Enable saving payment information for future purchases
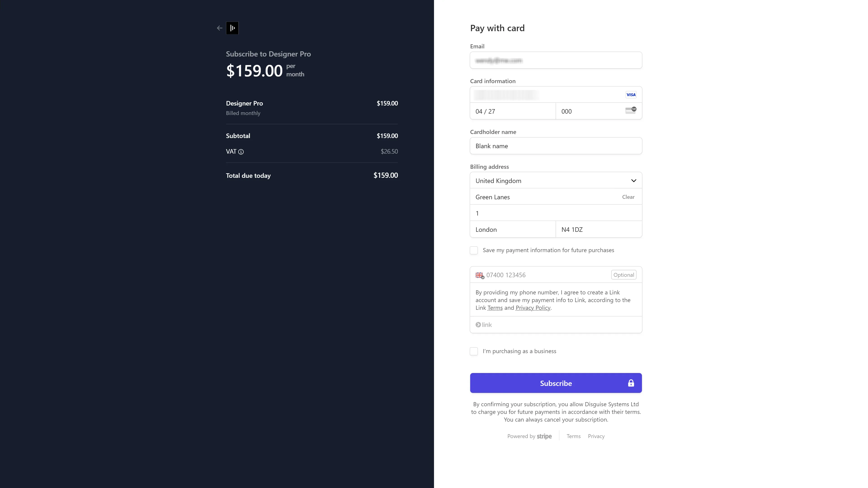The width and height of the screenshot is (868, 488). [x=474, y=250]
